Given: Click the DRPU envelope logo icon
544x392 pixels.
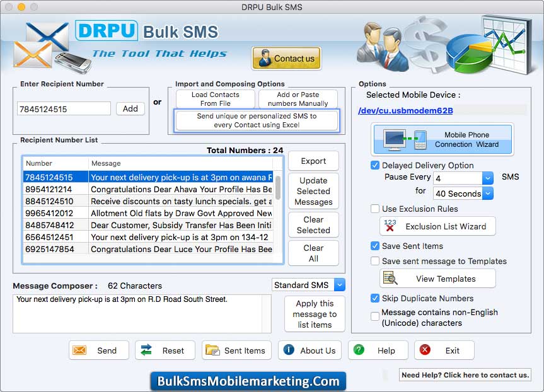Looking at the screenshot, I should click(x=52, y=48).
